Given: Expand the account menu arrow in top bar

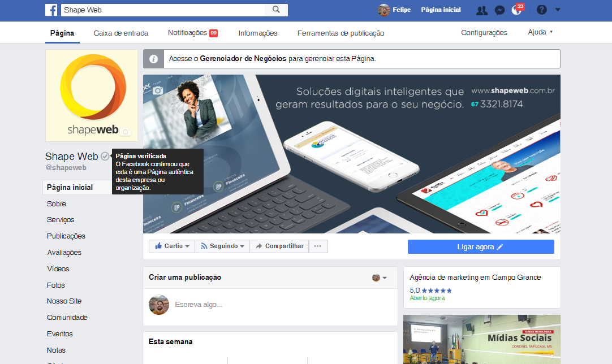Looking at the screenshot, I should coord(558,10).
